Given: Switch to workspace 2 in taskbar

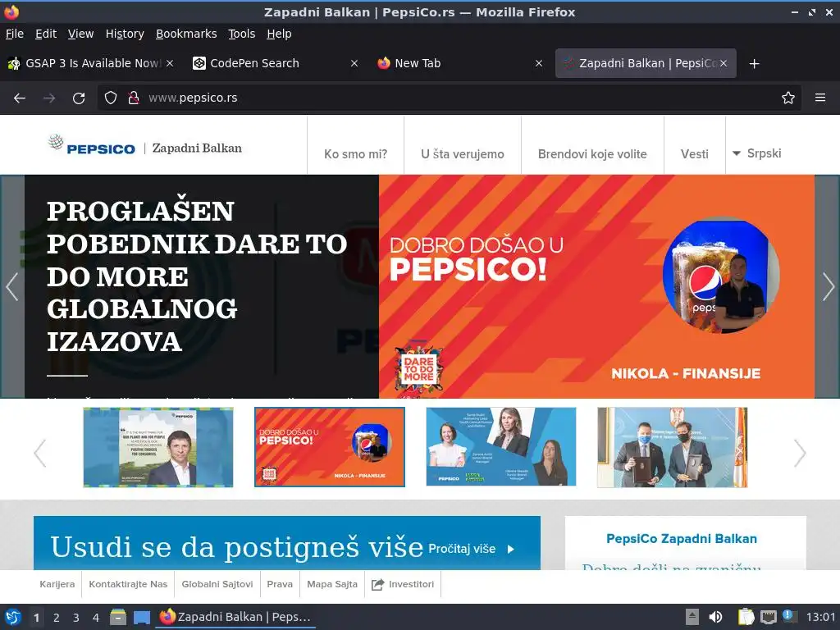Looking at the screenshot, I should point(57,618).
